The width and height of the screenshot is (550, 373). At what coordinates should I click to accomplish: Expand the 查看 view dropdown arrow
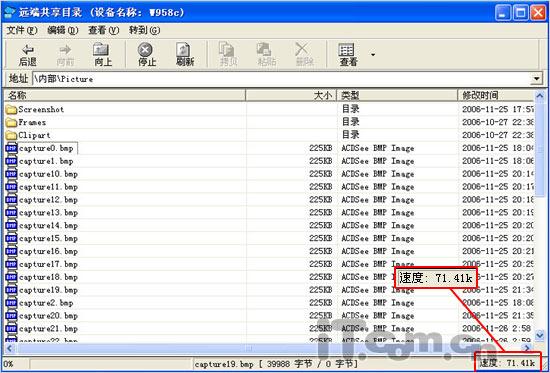(x=373, y=55)
